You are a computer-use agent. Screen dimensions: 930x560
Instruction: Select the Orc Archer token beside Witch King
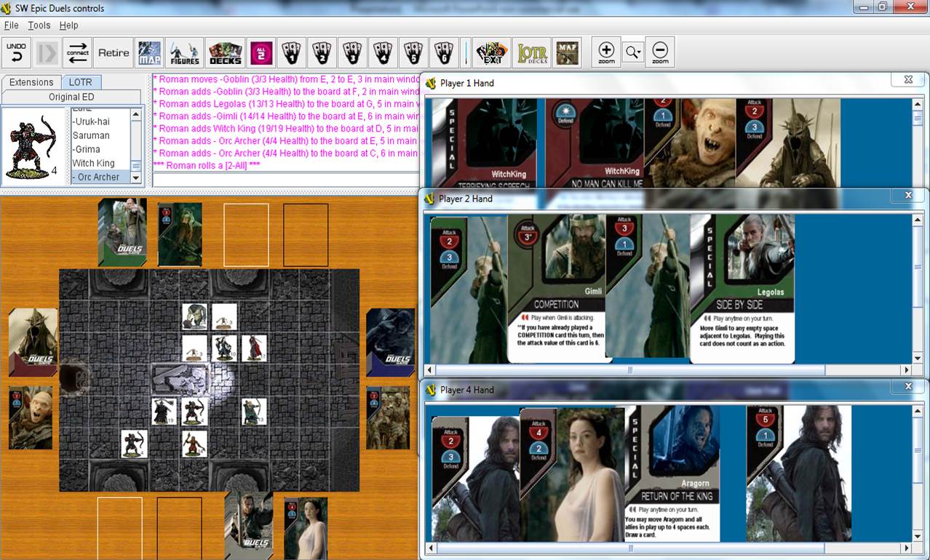click(194, 412)
